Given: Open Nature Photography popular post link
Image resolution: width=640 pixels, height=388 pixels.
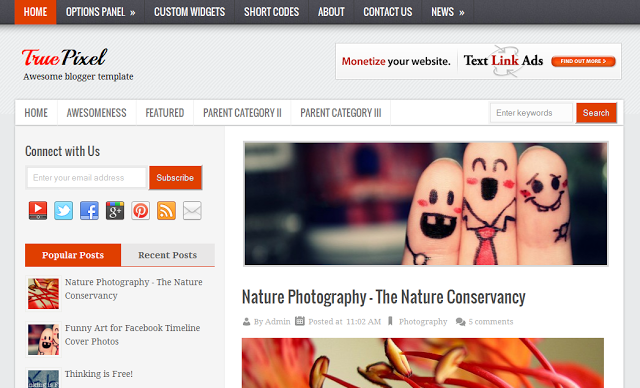Looking at the screenshot, I should (133, 288).
